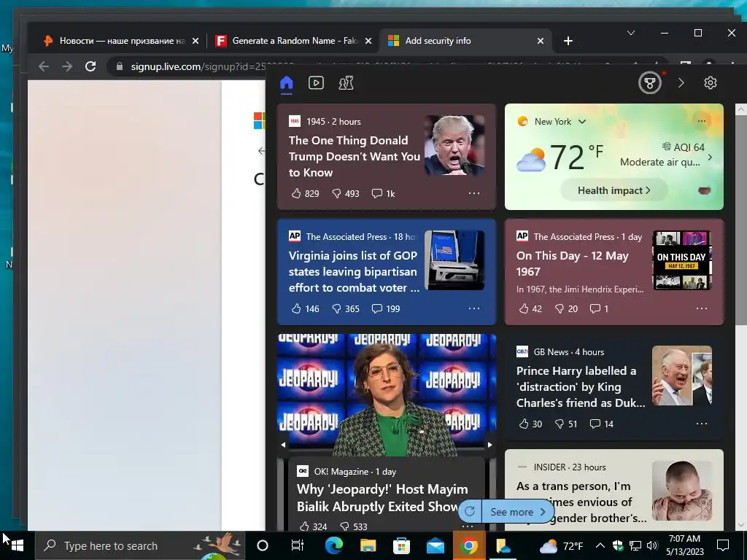Open widgets settings gear icon
The width and height of the screenshot is (747, 560).
(711, 83)
